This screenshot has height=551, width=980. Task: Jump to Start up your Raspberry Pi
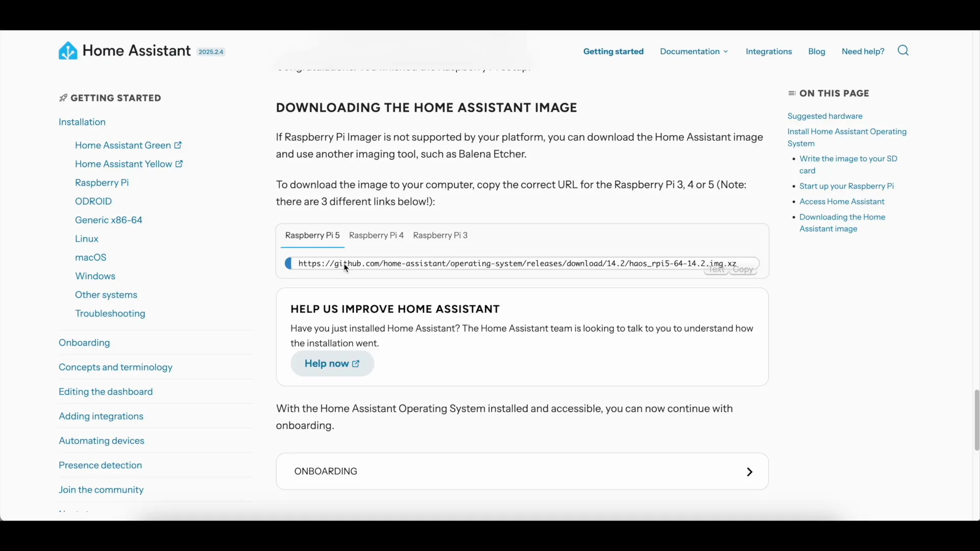click(x=847, y=186)
